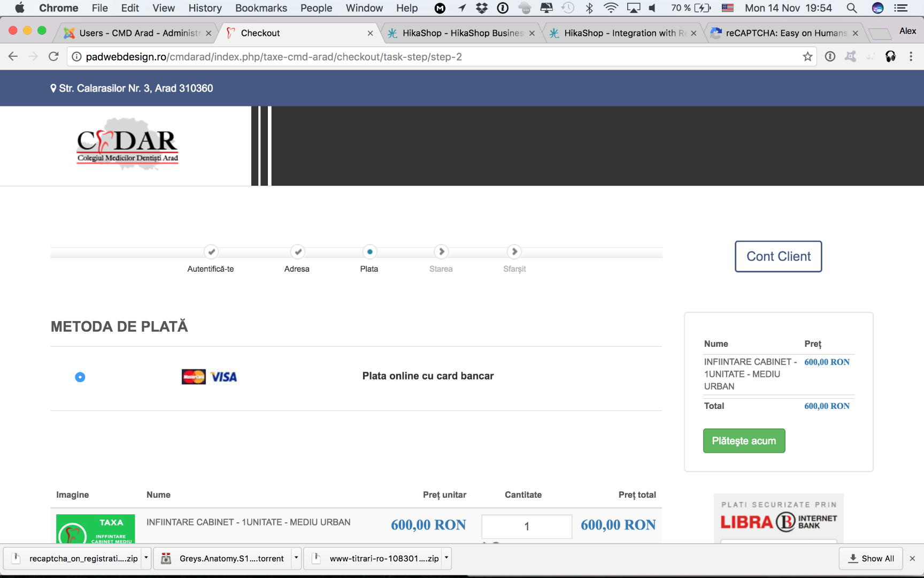
Task: Click the Starea step arrow
Action: [x=441, y=252]
